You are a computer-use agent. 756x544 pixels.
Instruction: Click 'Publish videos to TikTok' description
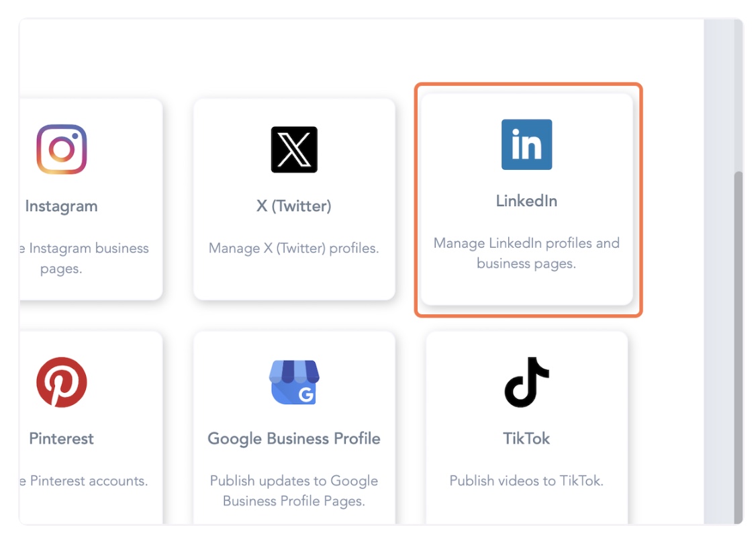[x=526, y=480]
